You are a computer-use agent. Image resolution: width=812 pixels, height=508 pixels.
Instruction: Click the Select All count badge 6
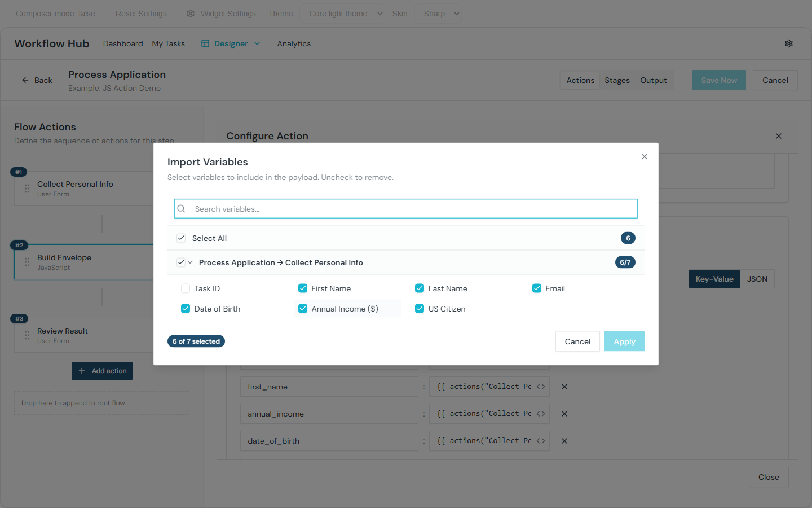[x=628, y=238]
